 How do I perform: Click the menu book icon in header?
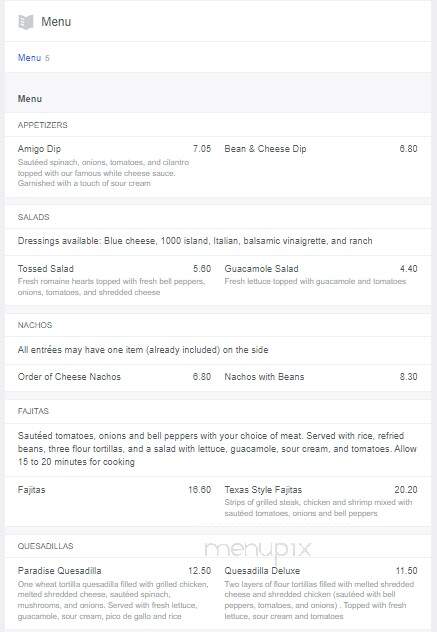(26, 22)
